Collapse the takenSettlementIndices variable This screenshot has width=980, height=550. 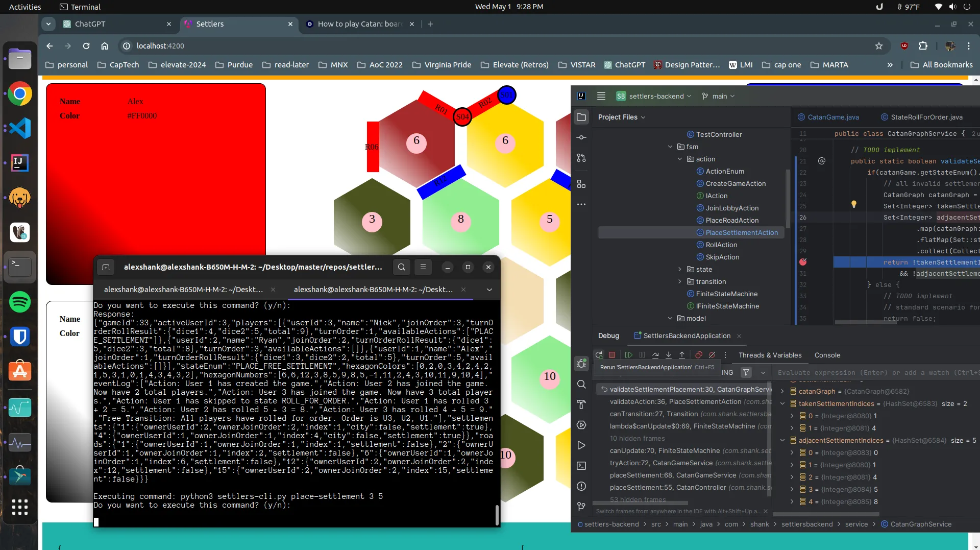(782, 403)
